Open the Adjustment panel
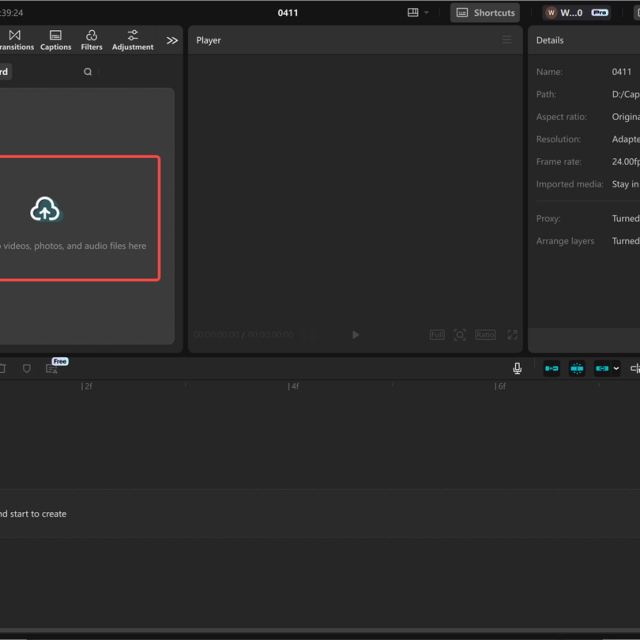Viewport: 640px width, 640px height. click(132, 40)
